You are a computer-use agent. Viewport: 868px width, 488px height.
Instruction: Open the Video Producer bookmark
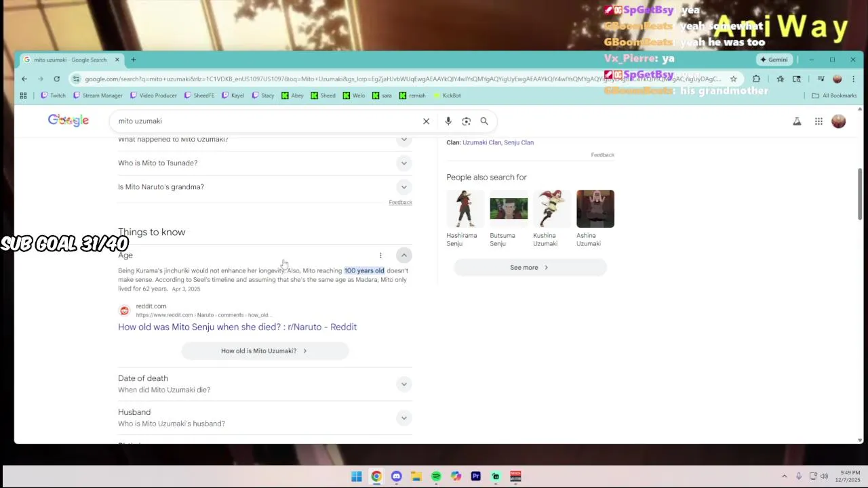(153, 96)
